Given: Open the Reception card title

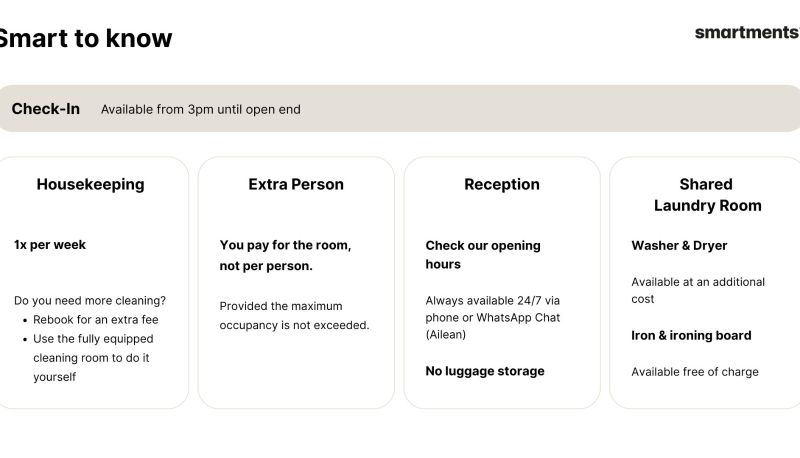Looking at the screenshot, I should (502, 184).
